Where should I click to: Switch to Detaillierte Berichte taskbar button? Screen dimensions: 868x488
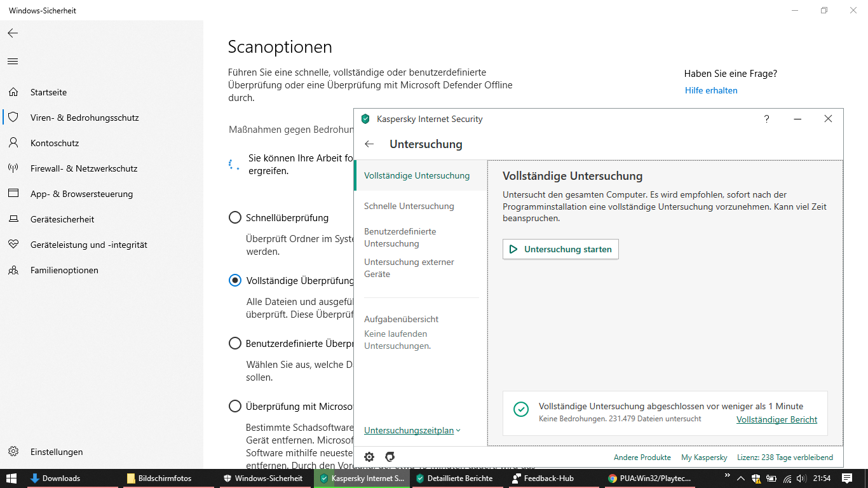pos(456,478)
